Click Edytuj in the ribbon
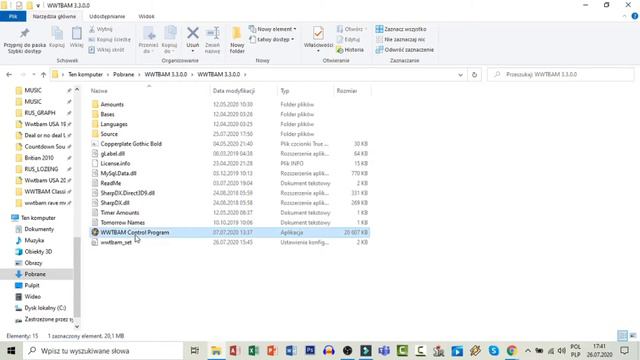Screen dimensions: 640x360 [x=348, y=40]
